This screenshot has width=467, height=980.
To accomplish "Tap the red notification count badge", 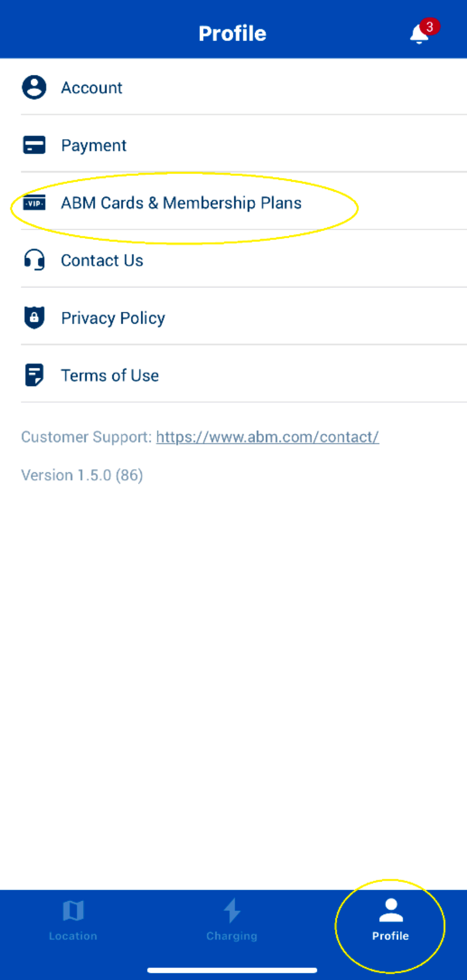I will 430,27.
